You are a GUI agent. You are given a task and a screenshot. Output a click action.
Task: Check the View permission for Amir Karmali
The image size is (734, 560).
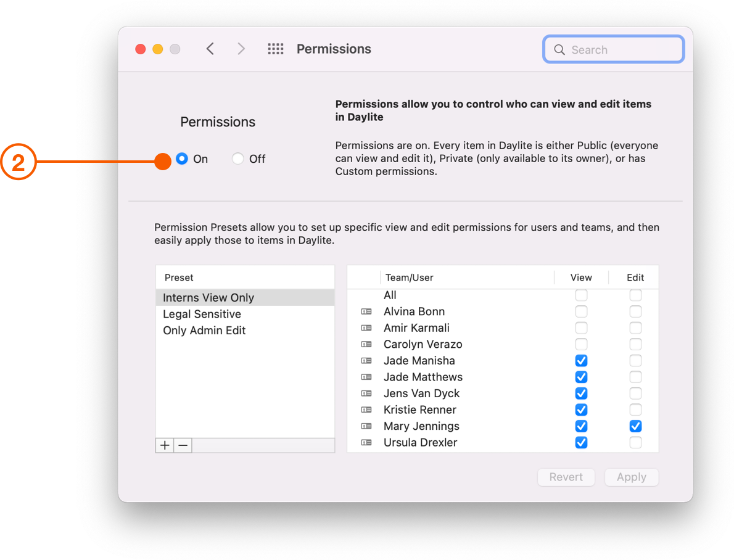(581, 327)
